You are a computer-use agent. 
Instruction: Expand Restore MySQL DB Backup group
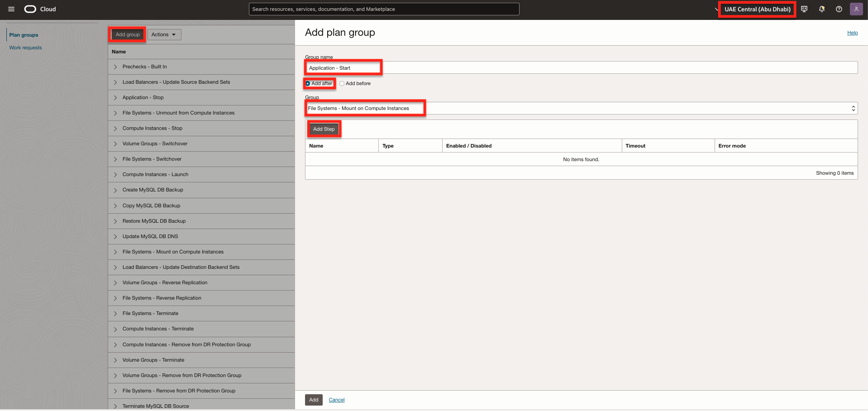pyautogui.click(x=115, y=221)
